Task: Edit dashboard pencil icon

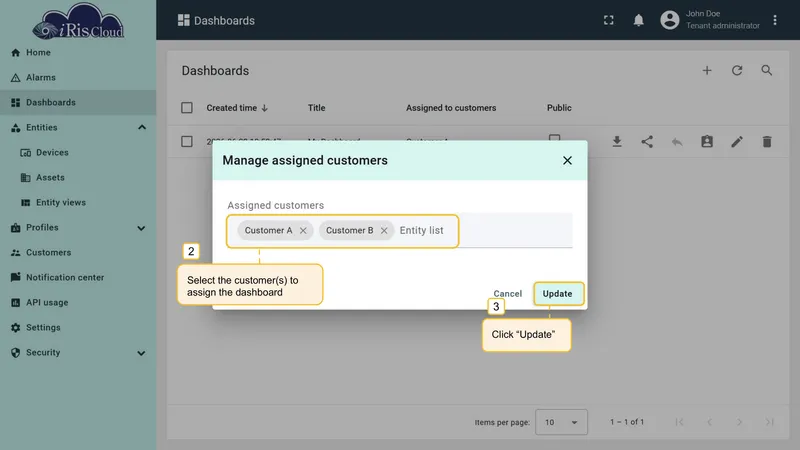Action: 737,141
